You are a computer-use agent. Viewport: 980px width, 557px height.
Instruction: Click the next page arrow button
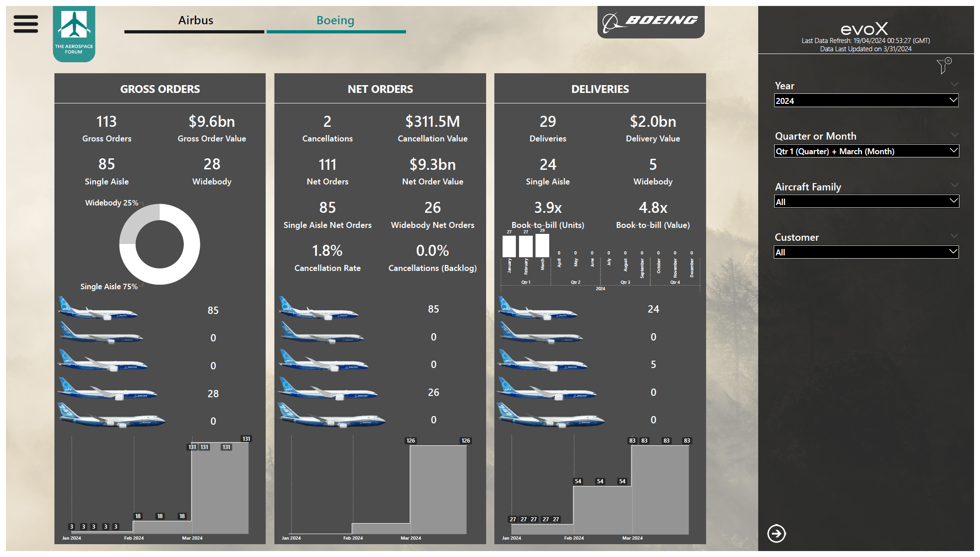(777, 533)
